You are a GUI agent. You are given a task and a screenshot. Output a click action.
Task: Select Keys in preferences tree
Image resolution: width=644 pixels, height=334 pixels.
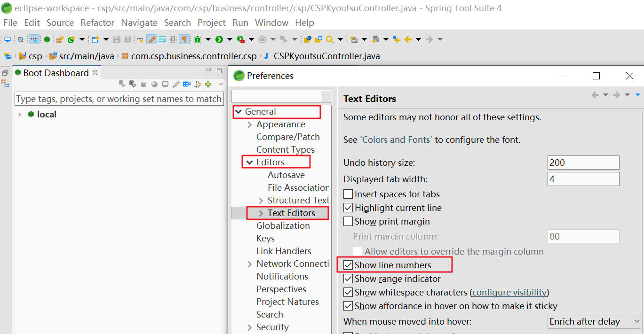(265, 239)
